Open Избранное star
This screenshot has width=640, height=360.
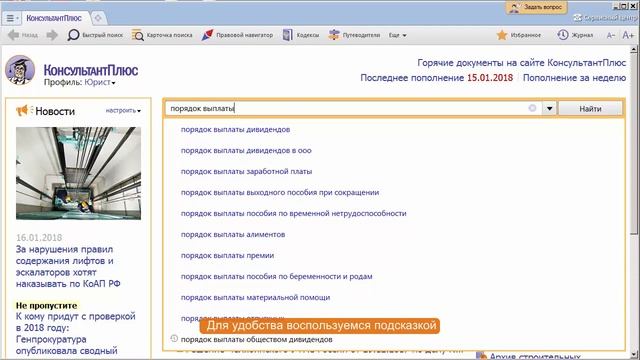(519, 35)
